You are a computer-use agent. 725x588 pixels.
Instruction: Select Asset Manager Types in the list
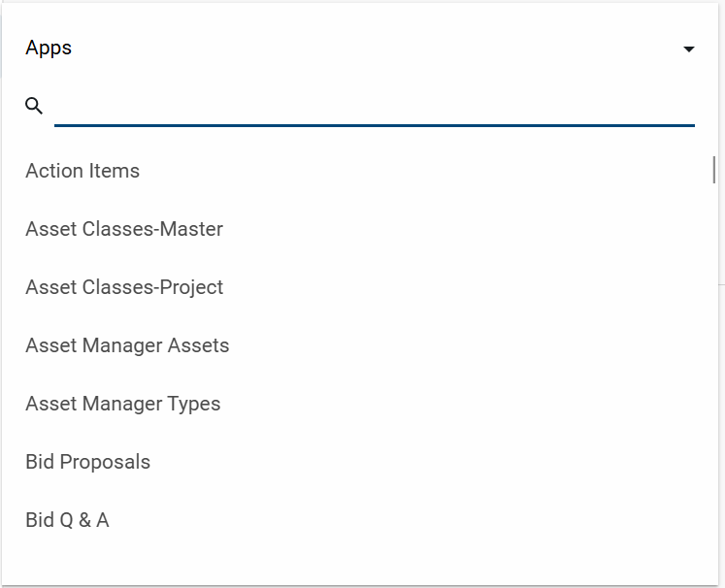[123, 404]
